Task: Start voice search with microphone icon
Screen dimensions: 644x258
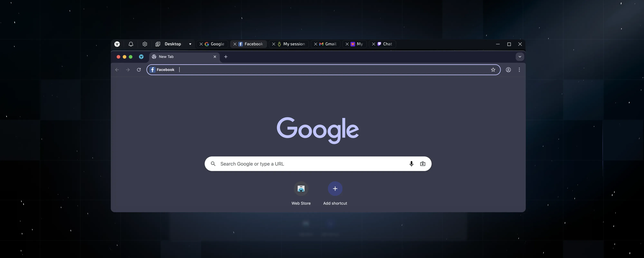Action: pyautogui.click(x=411, y=164)
